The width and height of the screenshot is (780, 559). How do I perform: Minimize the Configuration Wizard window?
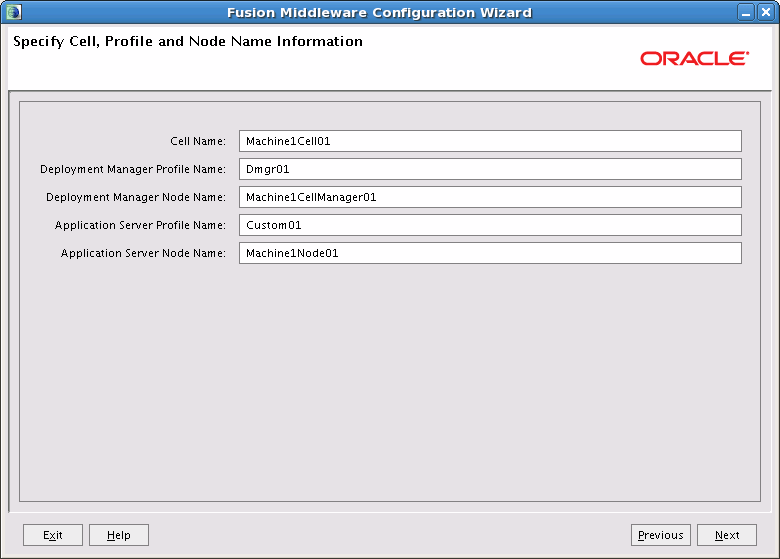(x=746, y=12)
